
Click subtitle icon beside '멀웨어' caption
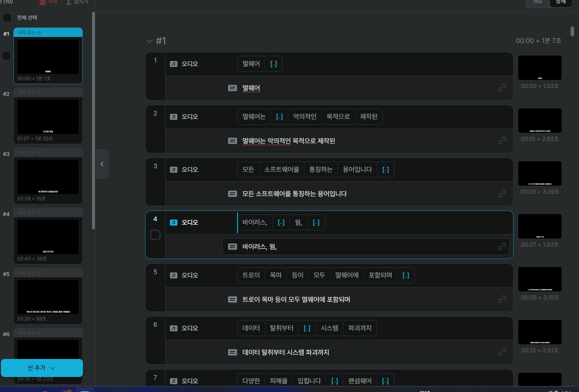pos(233,88)
